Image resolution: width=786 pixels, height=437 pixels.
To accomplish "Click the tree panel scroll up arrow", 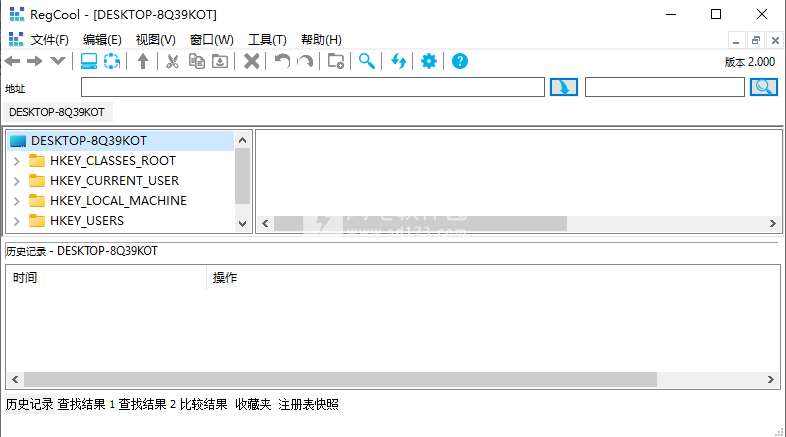I will [x=243, y=140].
